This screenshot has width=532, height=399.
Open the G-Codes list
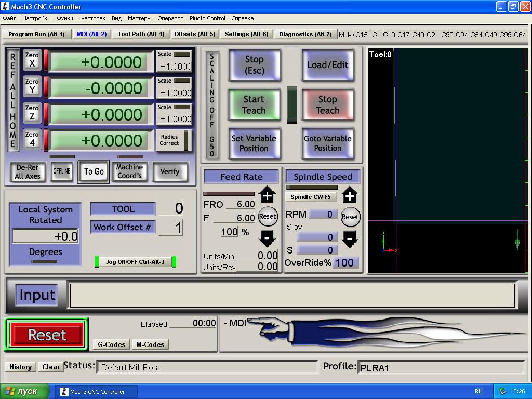click(x=111, y=344)
